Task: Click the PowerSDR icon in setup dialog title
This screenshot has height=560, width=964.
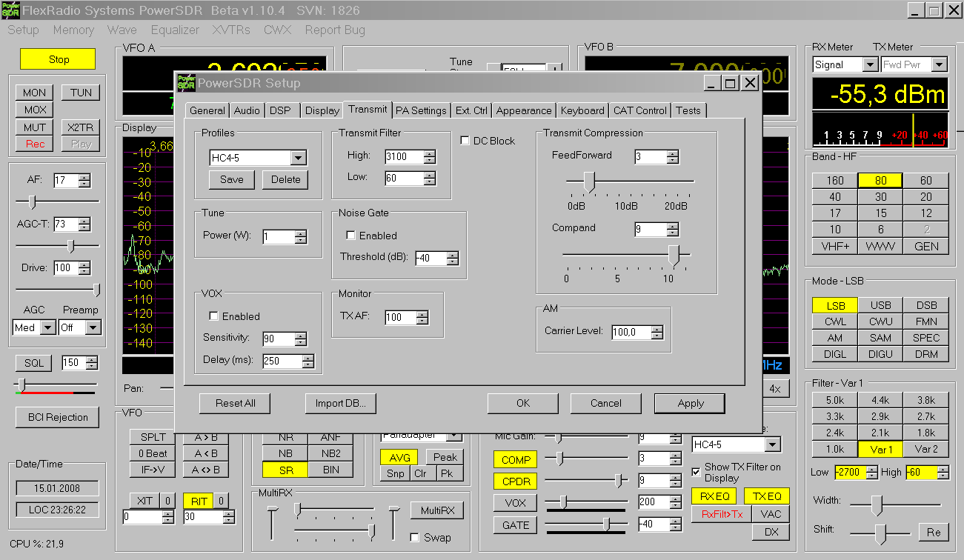Action: (x=186, y=82)
